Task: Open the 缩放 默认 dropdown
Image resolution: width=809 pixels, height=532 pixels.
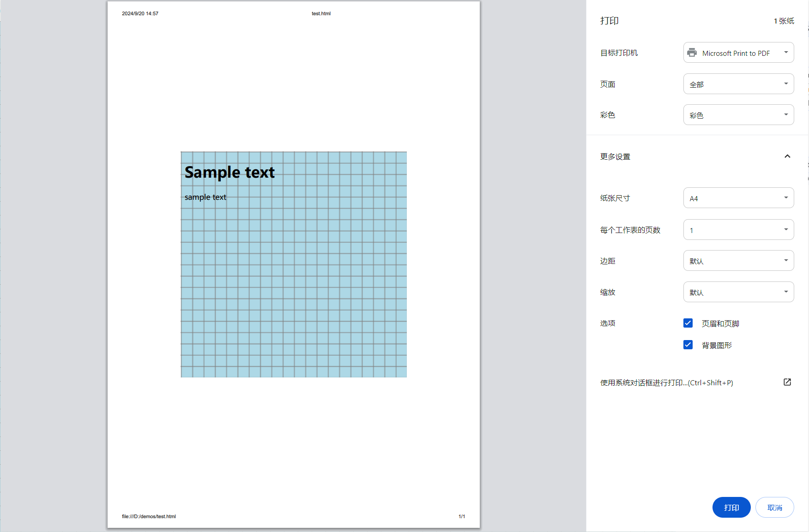Action: [x=738, y=292]
